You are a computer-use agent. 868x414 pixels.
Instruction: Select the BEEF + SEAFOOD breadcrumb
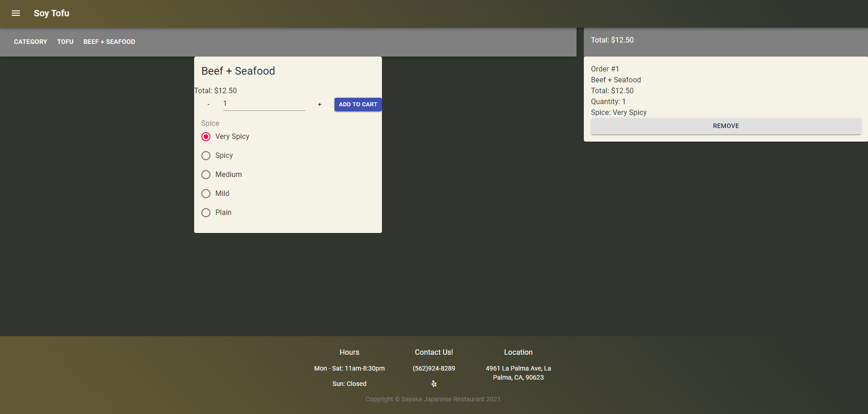tap(109, 42)
